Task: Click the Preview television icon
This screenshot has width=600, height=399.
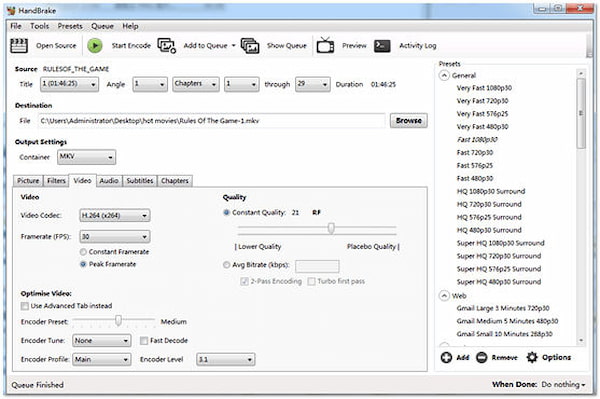Action: pos(325,45)
